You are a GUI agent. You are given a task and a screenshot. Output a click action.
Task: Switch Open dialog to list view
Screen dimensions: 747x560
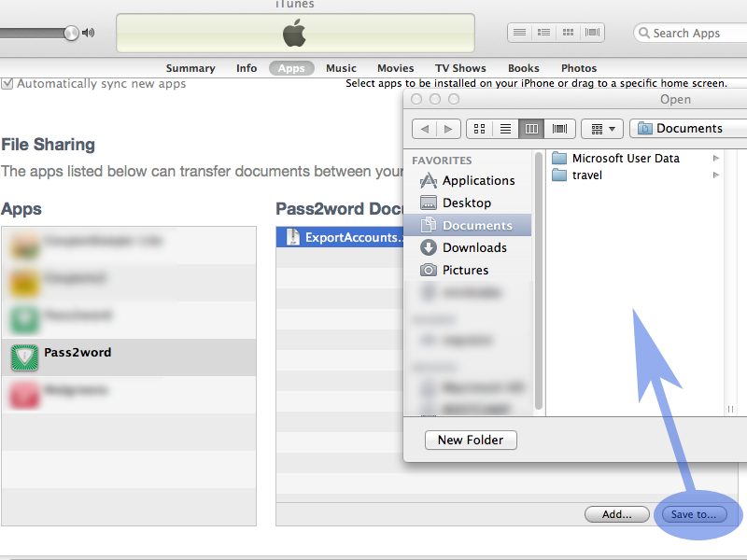(505, 129)
